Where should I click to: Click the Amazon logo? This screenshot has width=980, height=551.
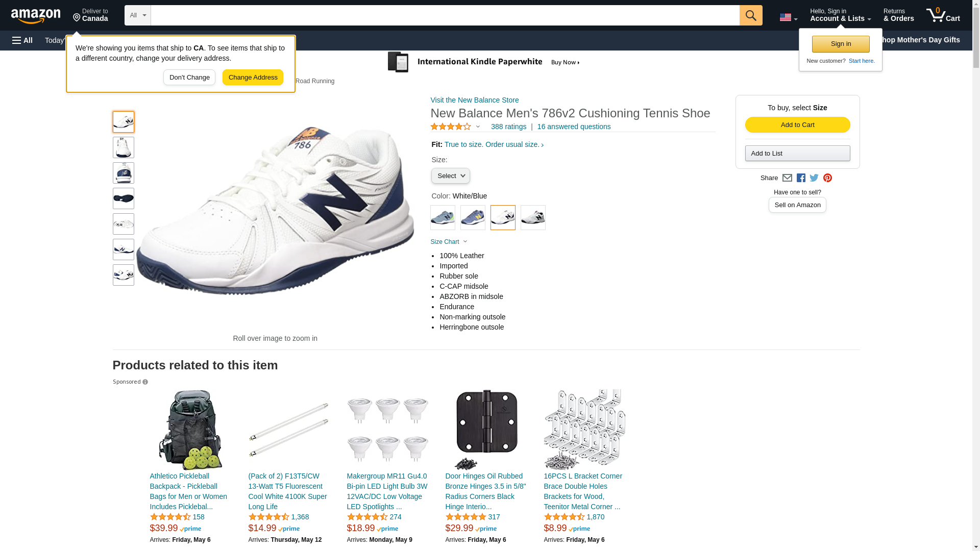click(36, 16)
